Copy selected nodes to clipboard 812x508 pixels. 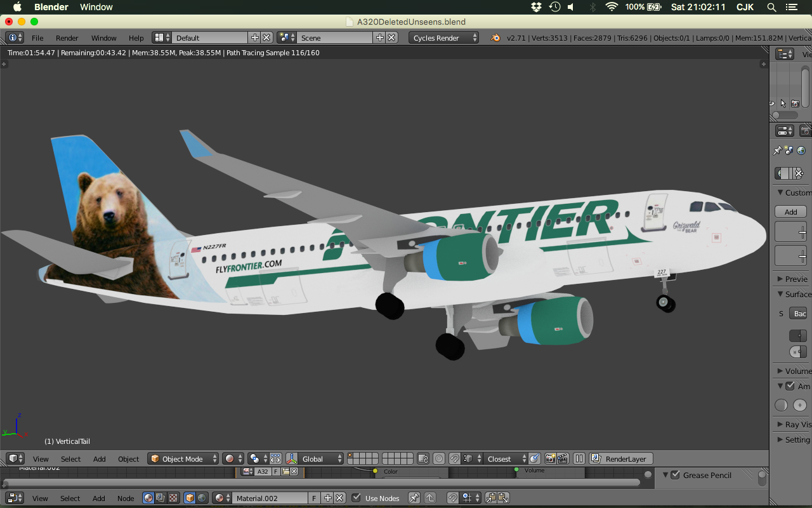tap(491, 498)
